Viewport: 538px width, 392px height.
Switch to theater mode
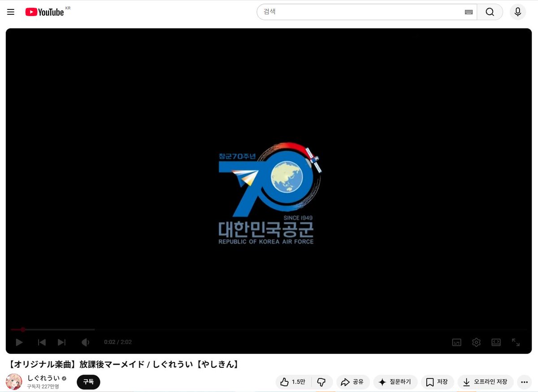[496, 342]
